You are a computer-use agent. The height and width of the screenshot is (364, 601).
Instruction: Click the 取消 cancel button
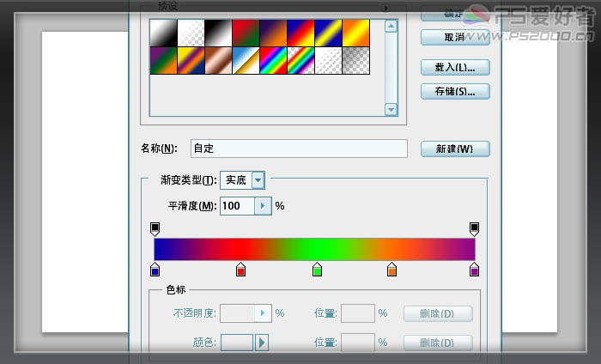click(x=455, y=38)
